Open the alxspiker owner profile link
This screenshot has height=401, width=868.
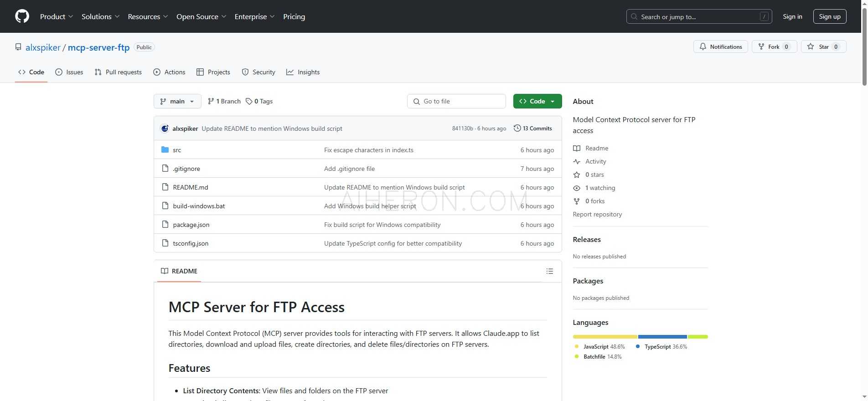pyautogui.click(x=43, y=47)
